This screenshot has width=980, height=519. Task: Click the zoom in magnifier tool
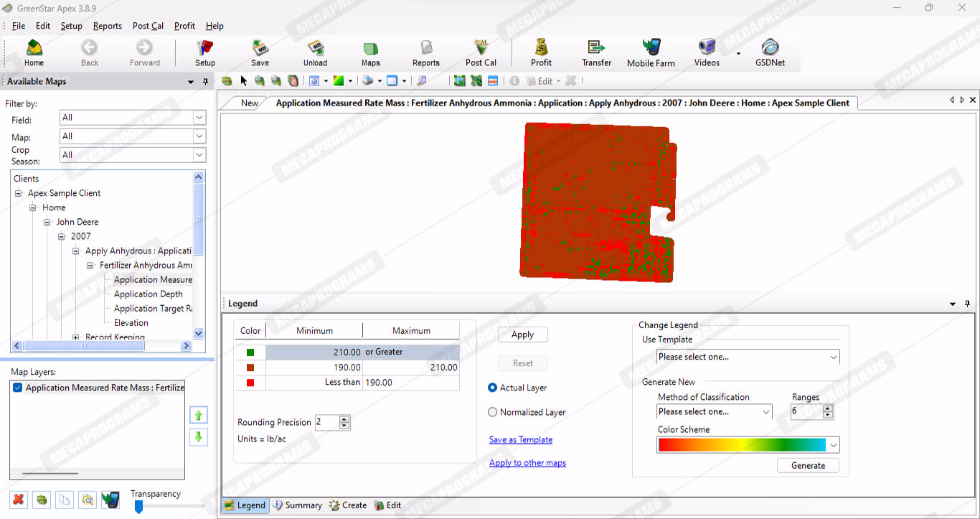[260, 81]
